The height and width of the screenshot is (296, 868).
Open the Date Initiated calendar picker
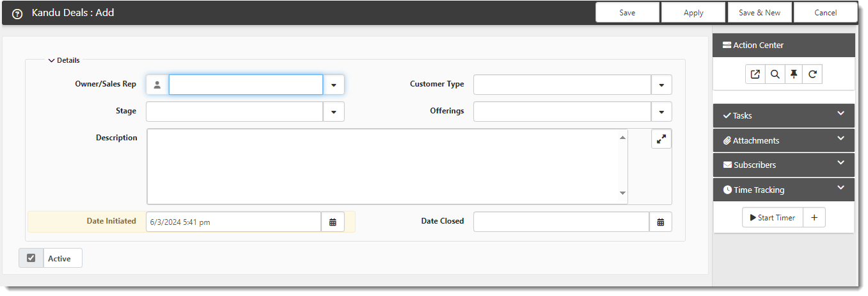tap(333, 222)
